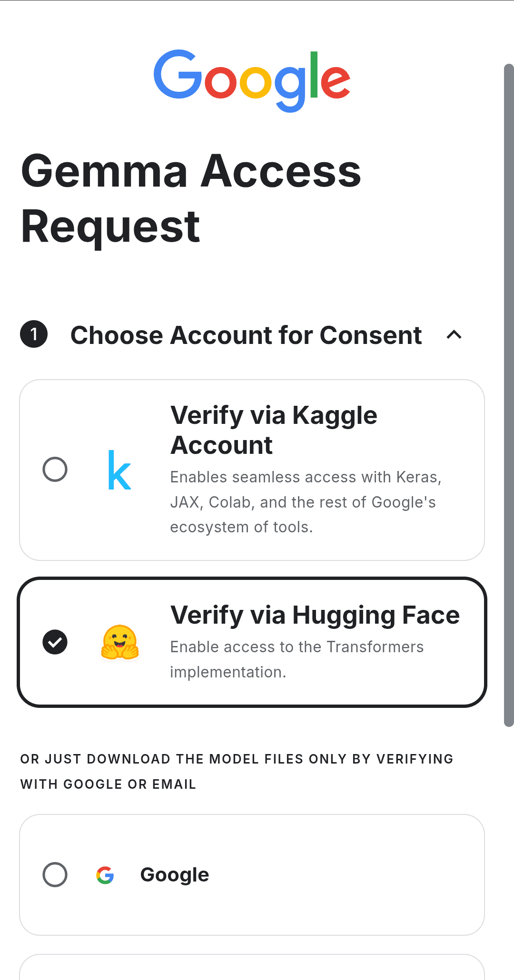514x980 pixels.
Task: Click the blue Kaggle k icon
Action: pos(119,470)
